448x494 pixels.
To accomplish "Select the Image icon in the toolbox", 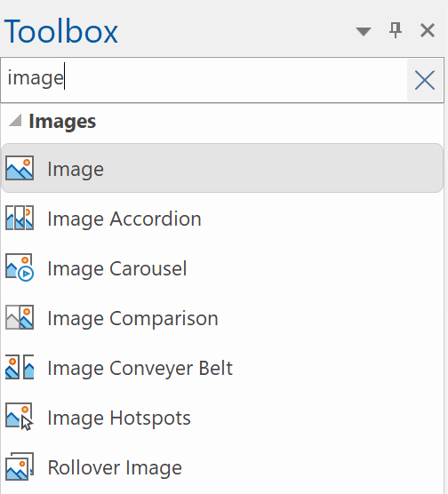I will (20, 168).
